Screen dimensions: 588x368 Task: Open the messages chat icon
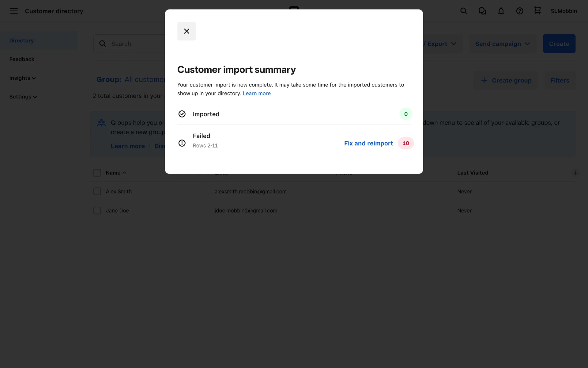click(x=482, y=11)
